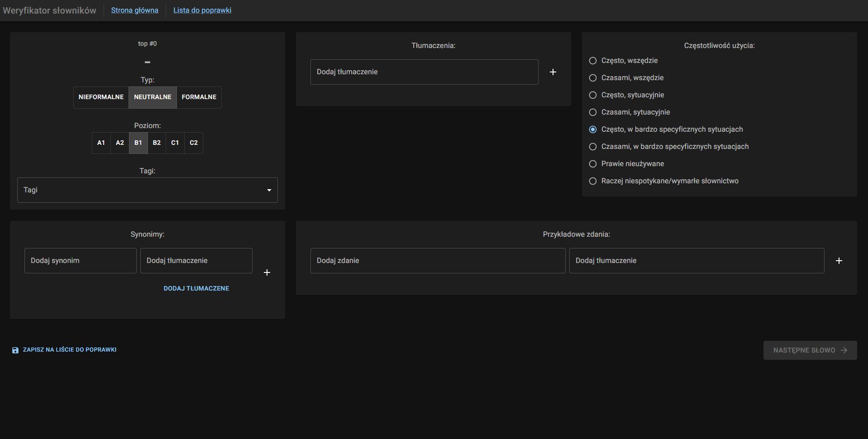Open the Tagi dropdown
Screen dimensions: 868x439
click(147, 190)
